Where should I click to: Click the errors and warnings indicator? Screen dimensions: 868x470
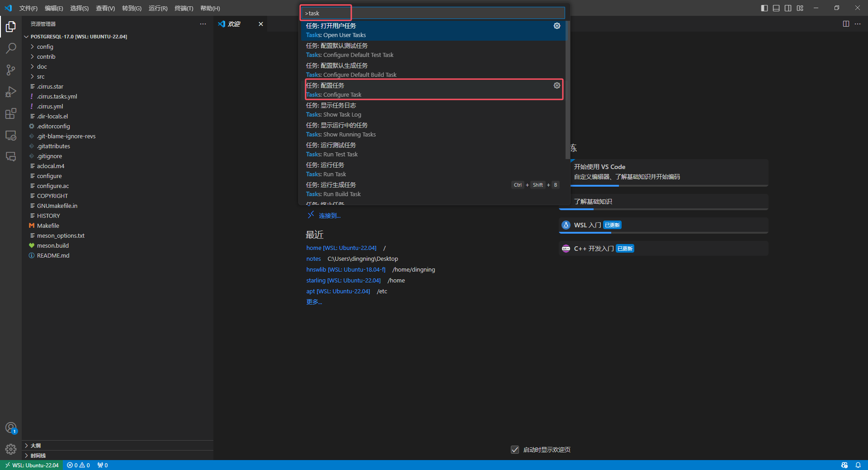(x=78, y=465)
